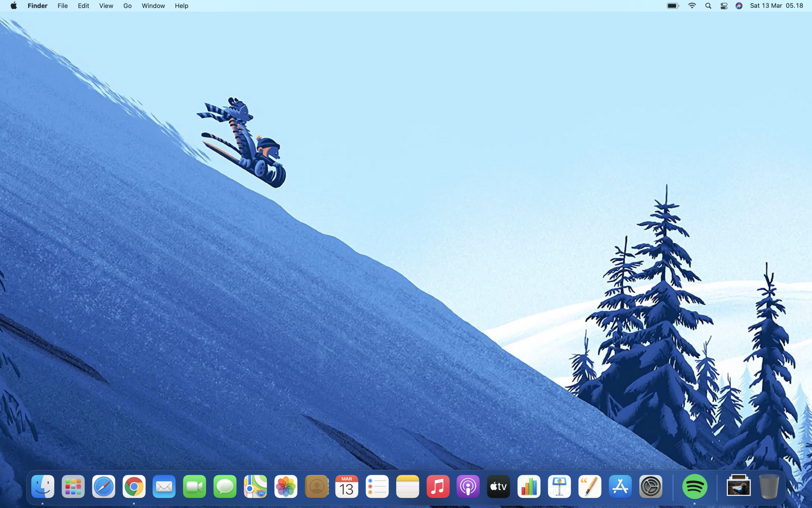The height and width of the screenshot is (508, 812).
Task: Open the Mail app icon
Action: coord(164,486)
